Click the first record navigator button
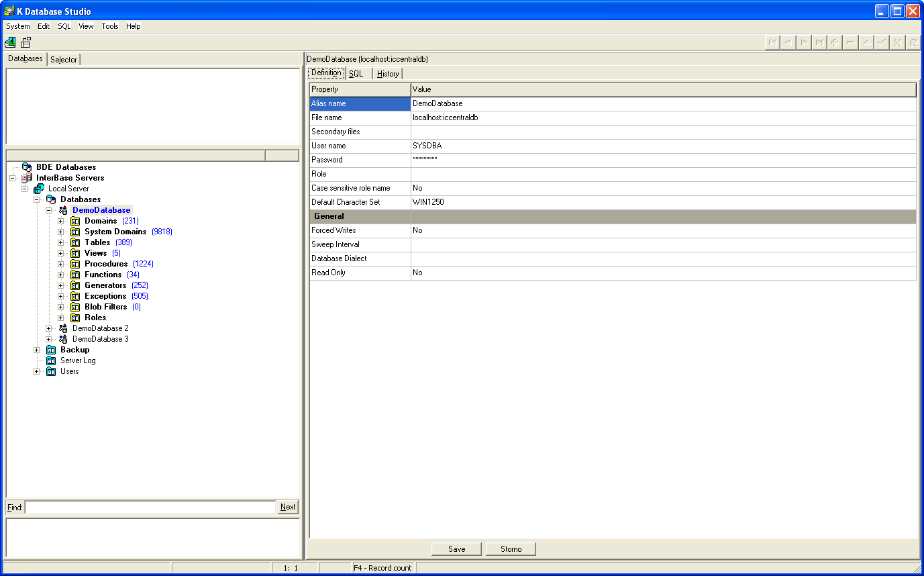 click(773, 42)
